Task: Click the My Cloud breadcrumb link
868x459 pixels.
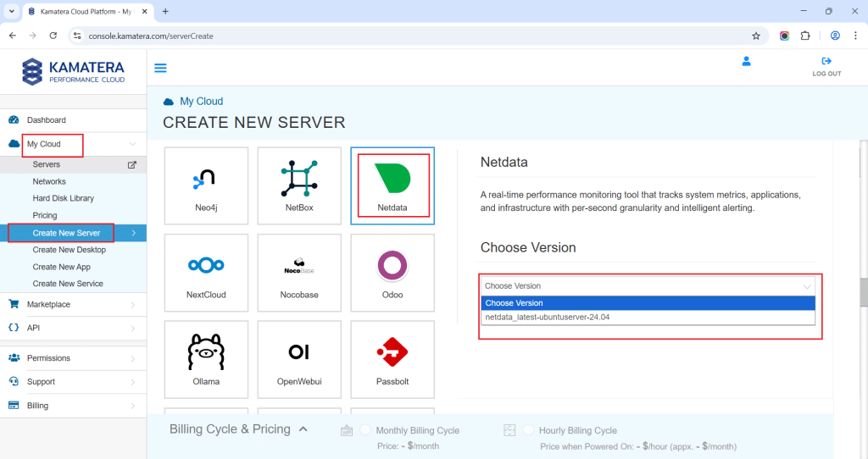Action: pyautogui.click(x=202, y=102)
